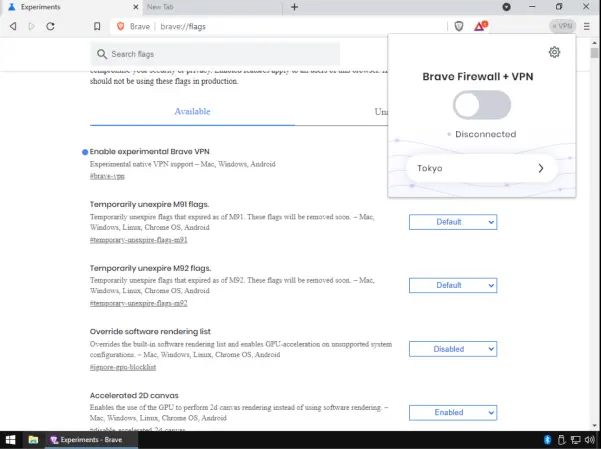Viewport: 601px width, 449px height.
Task: Click the 'Accelerated 2D canvas' heading
Action: (x=134, y=395)
